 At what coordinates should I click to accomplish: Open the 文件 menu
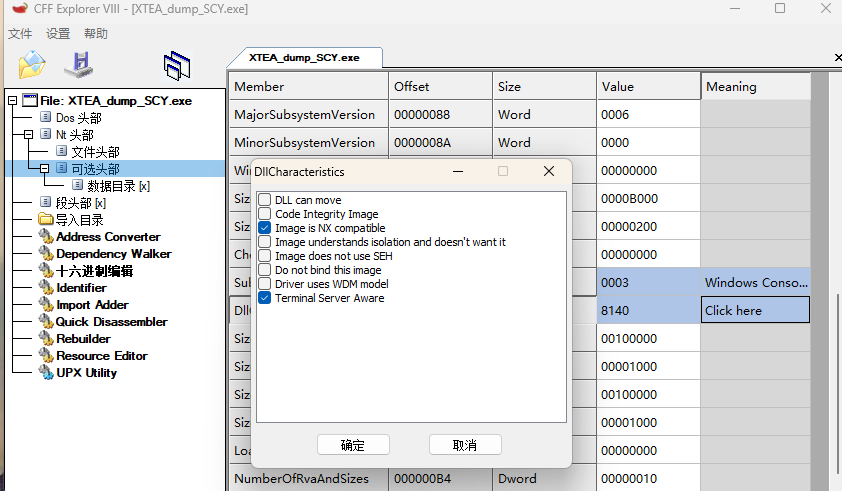click(x=20, y=34)
